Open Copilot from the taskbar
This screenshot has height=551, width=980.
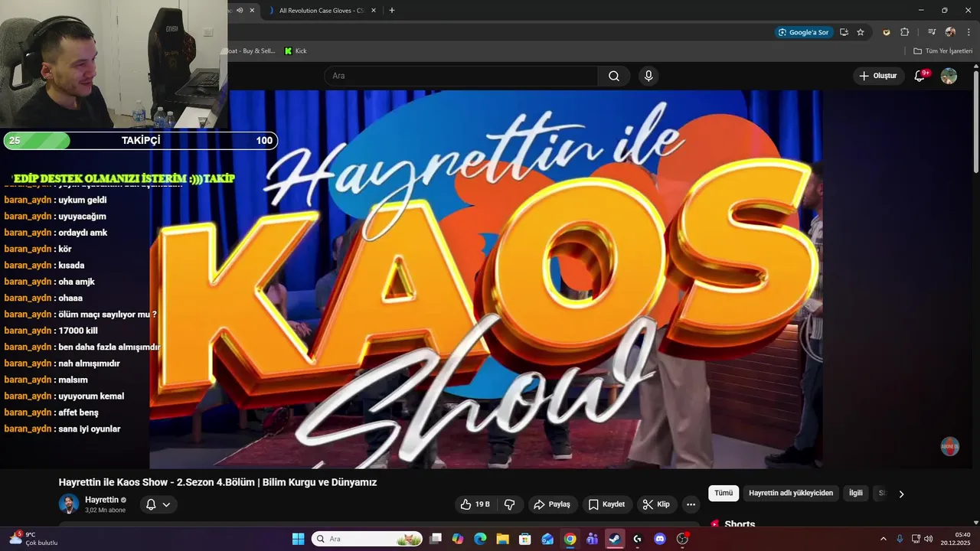pos(458,539)
